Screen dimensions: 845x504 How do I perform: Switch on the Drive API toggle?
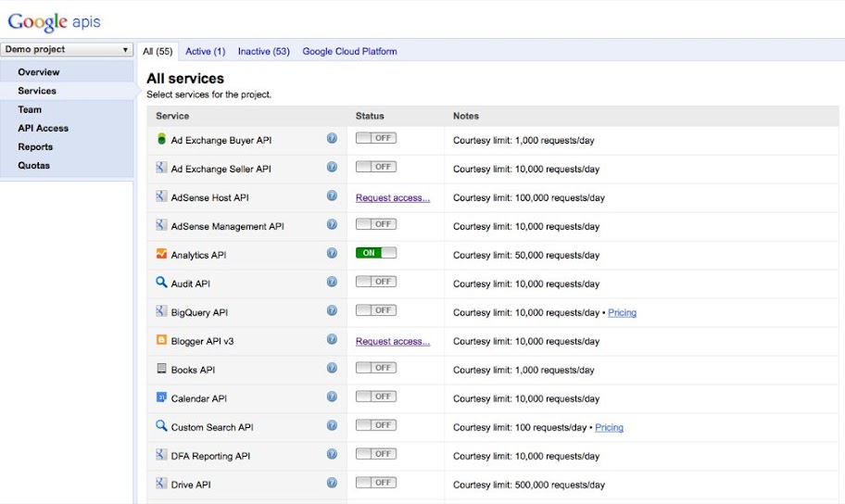click(375, 483)
